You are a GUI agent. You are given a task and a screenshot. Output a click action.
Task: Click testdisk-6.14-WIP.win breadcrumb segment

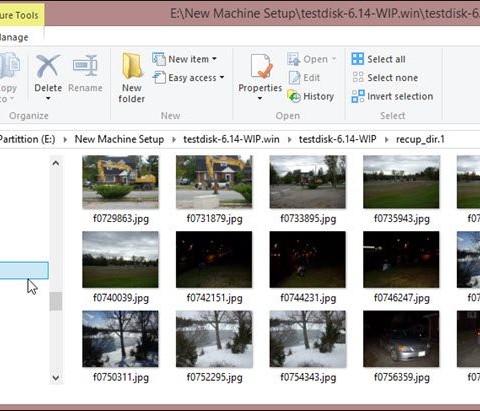tap(231, 139)
